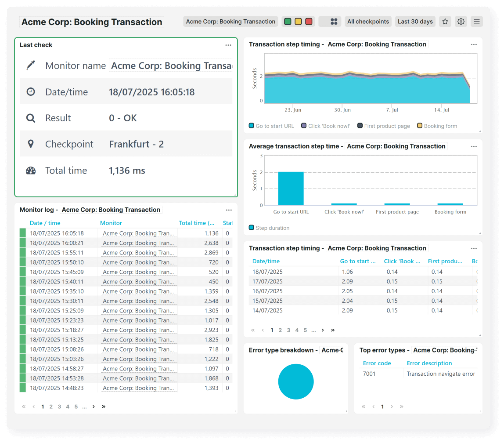The width and height of the screenshot is (504, 443).
Task: Sort error table by Error code column
Action: tap(377, 363)
